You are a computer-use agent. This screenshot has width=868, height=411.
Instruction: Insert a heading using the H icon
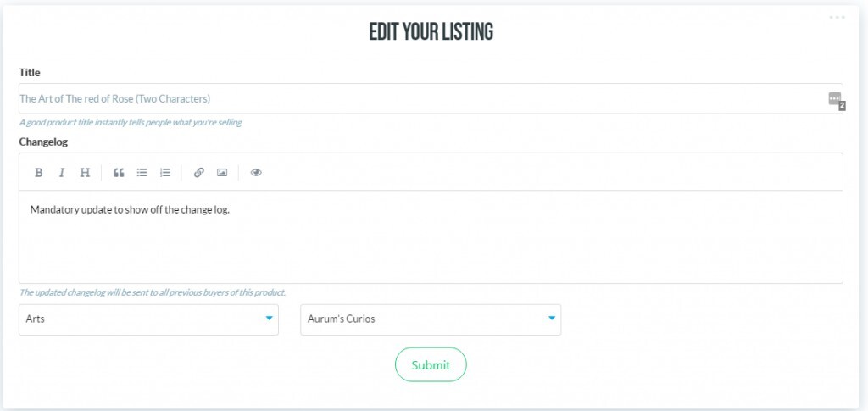click(85, 172)
